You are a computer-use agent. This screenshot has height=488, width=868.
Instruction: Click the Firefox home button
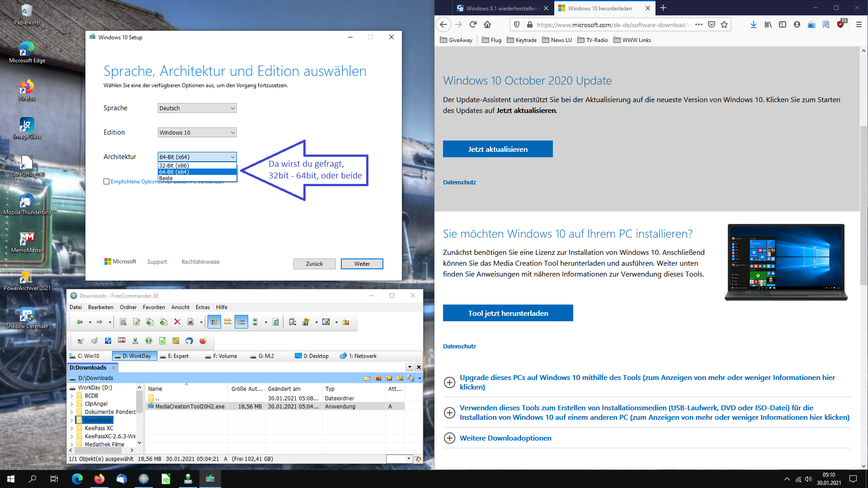487,25
